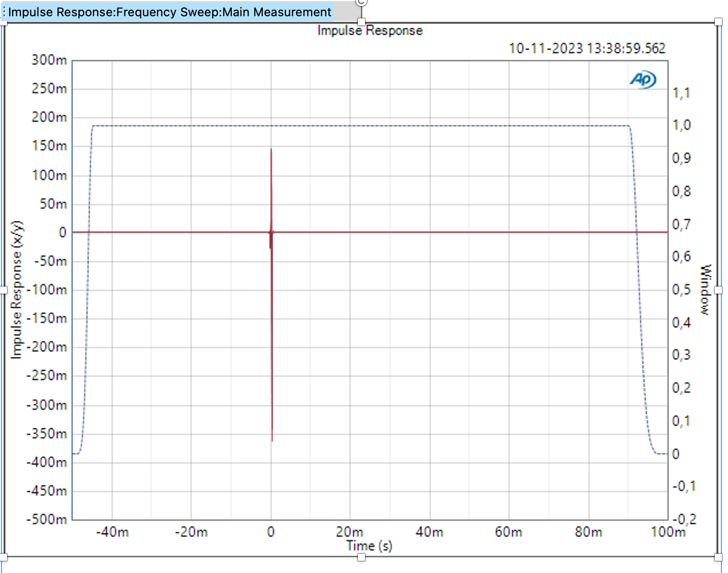Click the -300m left axis tick

pyautogui.click(x=47, y=405)
